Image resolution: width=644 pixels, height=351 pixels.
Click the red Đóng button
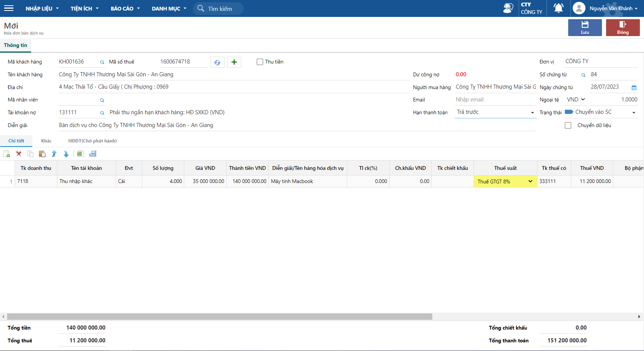623,28
